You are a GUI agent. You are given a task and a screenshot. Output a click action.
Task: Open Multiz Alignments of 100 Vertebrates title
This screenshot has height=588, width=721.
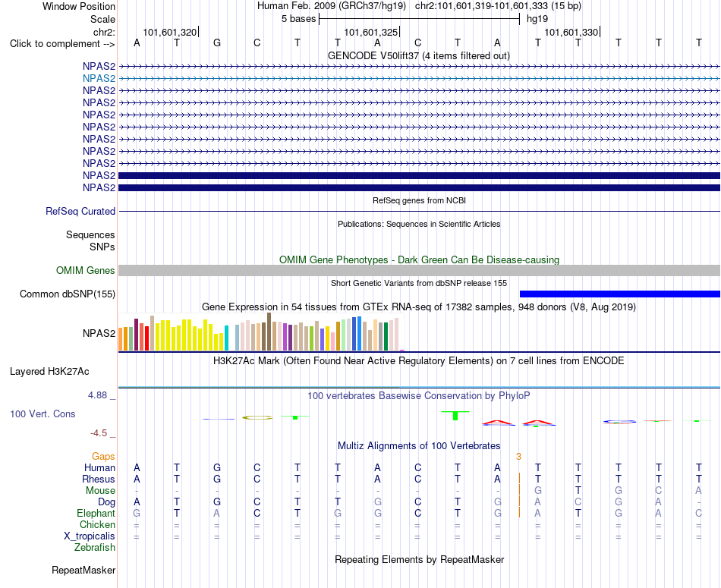(419, 446)
